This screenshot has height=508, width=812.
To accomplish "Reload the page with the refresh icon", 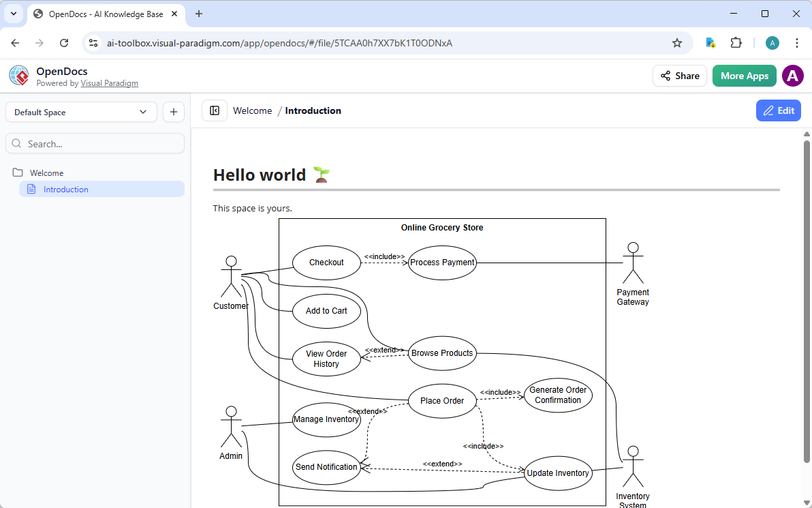I will coord(64,42).
